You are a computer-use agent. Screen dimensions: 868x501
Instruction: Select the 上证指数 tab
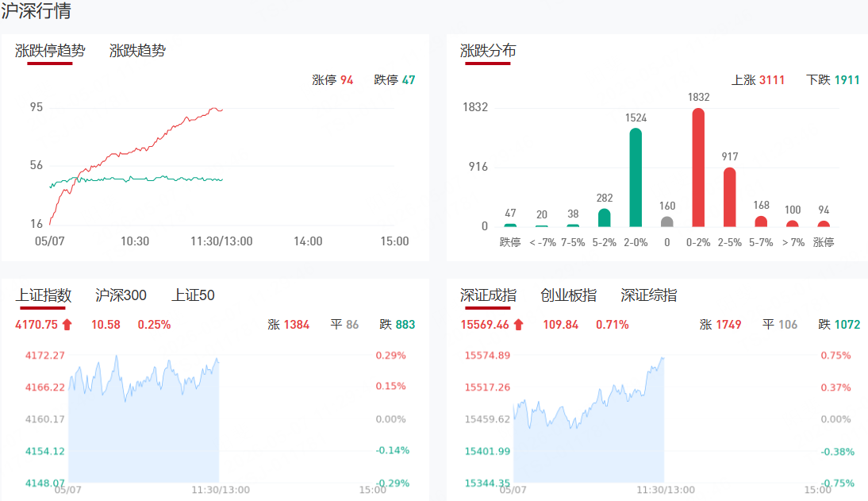point(43,295)
